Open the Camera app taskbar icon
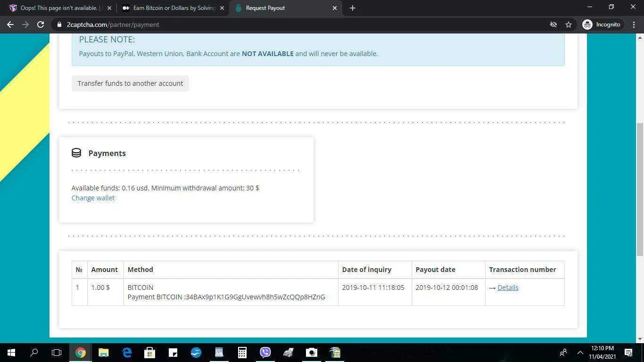Image resolution: width=644 pixels, height=362 pixels. pos(312,353)
